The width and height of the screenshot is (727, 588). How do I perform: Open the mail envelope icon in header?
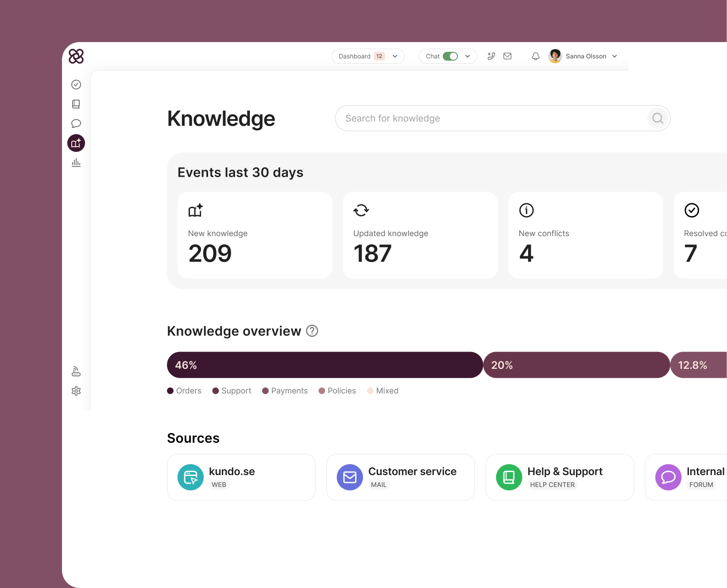(x=507, y=56)
